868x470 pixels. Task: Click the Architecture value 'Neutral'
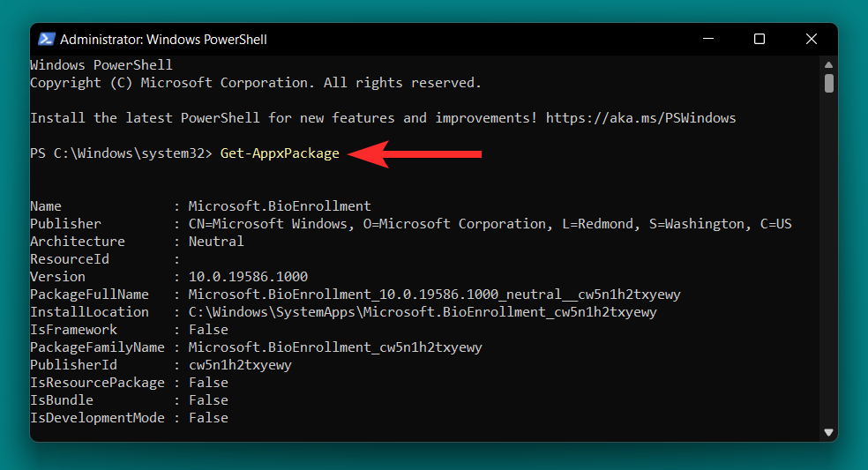216,242
